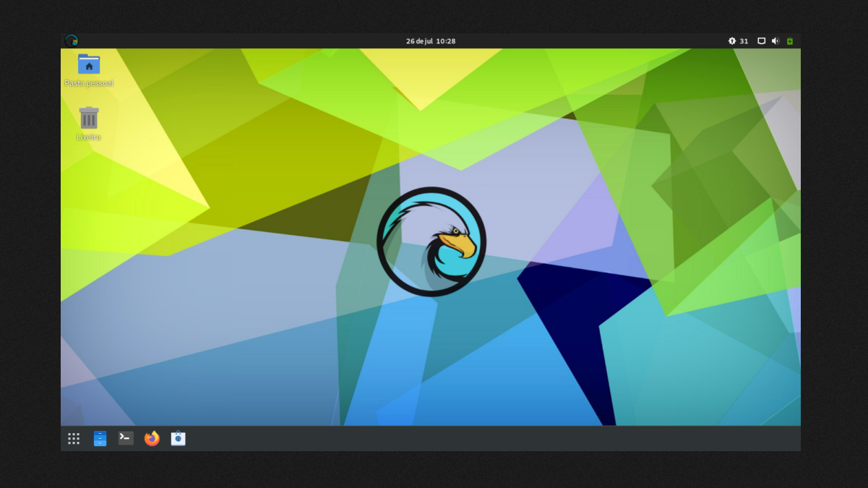Launch the file manager from the dock

point(100,439)
